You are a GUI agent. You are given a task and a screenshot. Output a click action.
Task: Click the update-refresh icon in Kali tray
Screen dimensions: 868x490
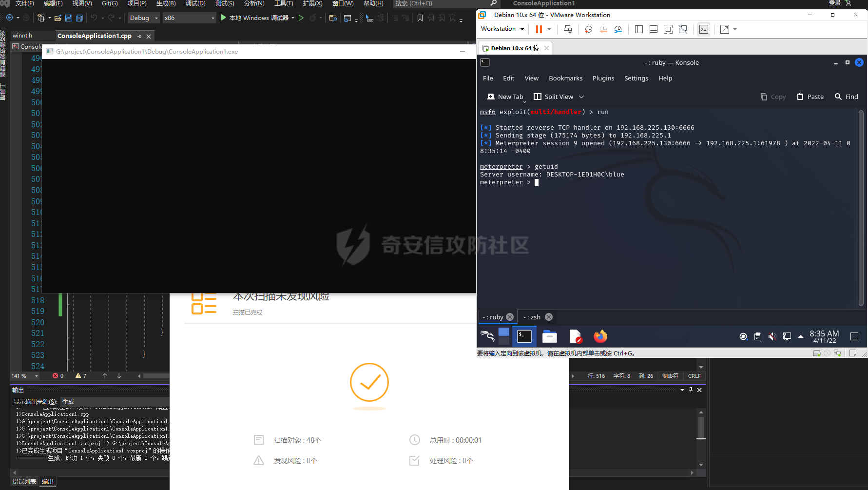(x=743, y=336)
